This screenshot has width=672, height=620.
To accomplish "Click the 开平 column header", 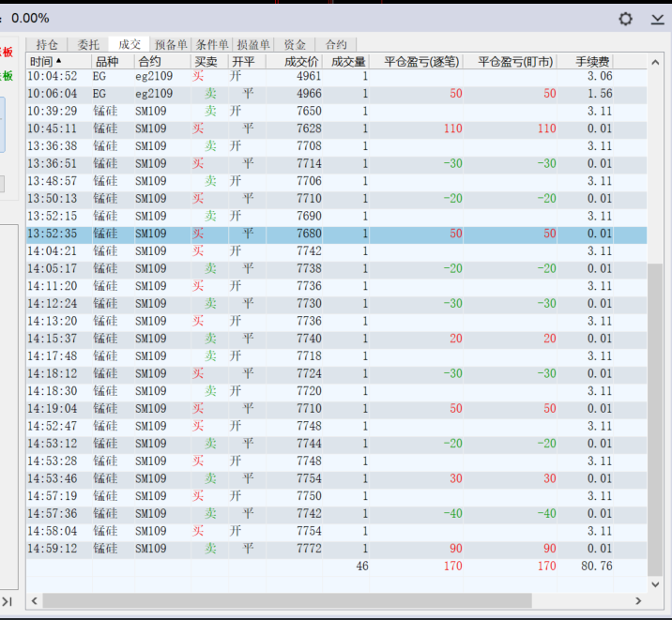I will (x=247, y=62).
